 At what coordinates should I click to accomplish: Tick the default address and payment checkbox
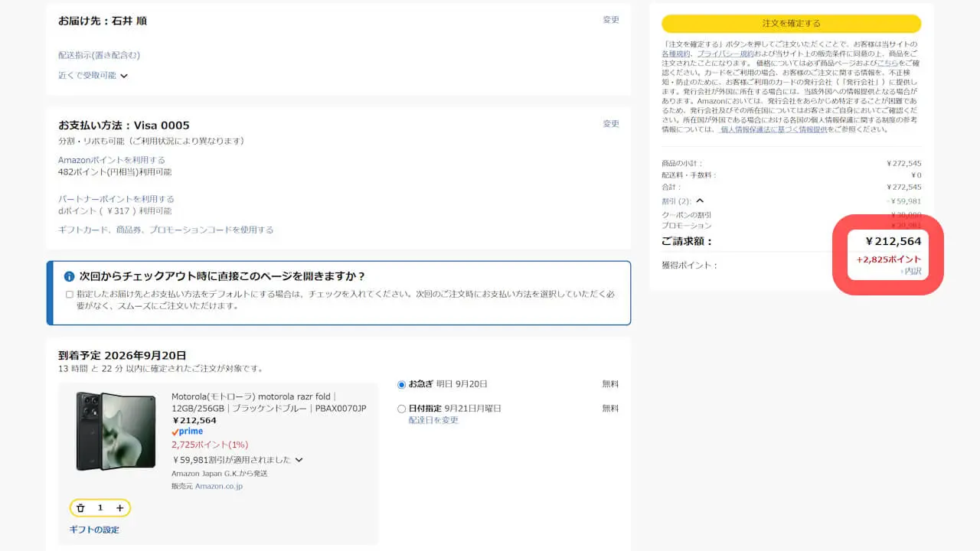[70, 294]
